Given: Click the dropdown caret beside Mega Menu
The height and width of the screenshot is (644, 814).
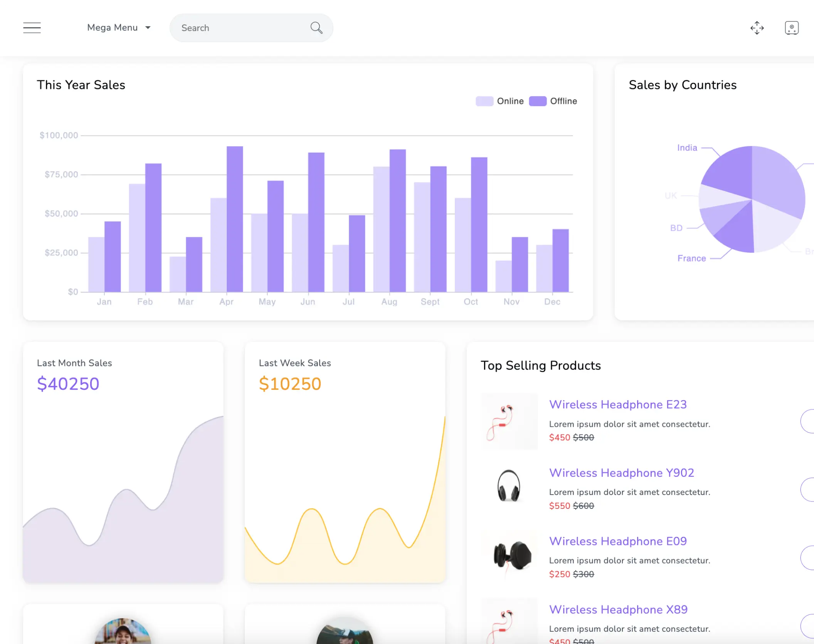Looking at the screenshot, I should [x=148, y=28].
